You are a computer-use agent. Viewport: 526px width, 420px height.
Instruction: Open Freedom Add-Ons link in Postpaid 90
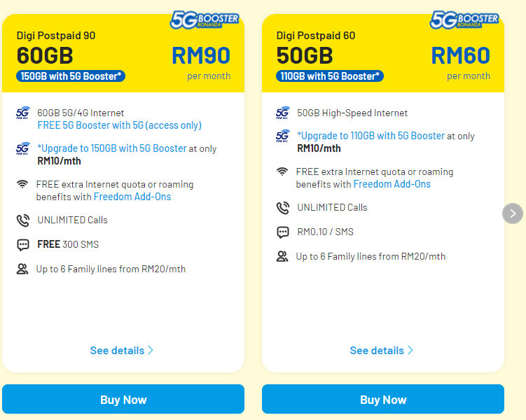(x=132, y=197)
